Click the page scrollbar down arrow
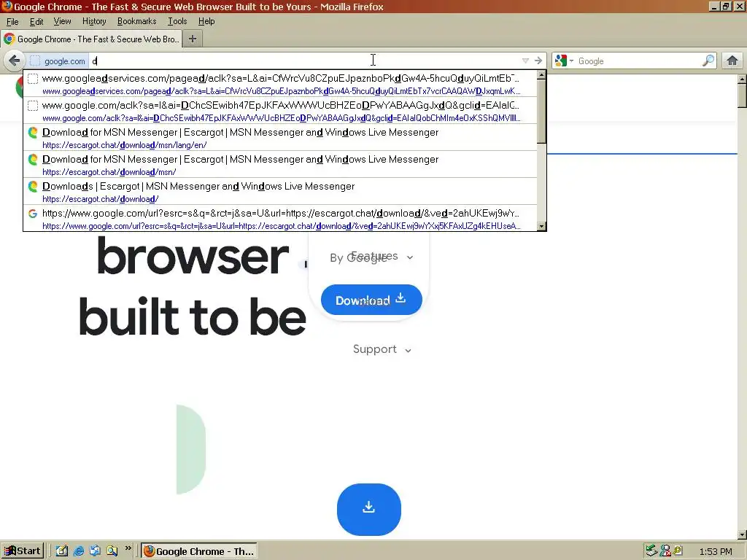Screen dimensions: 747x560 click(x=742, y=534)
